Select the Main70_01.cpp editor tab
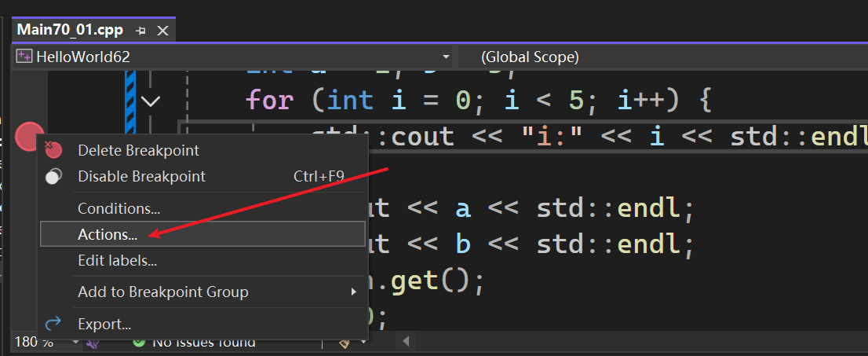The width and height of the screenshot is (868, 356). 72,31
